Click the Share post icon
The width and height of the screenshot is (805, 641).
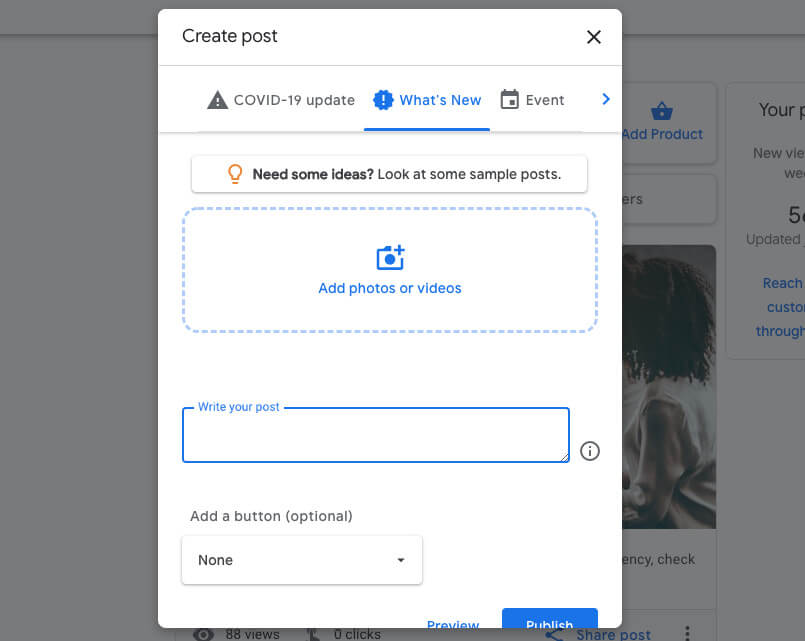point(555,634)
